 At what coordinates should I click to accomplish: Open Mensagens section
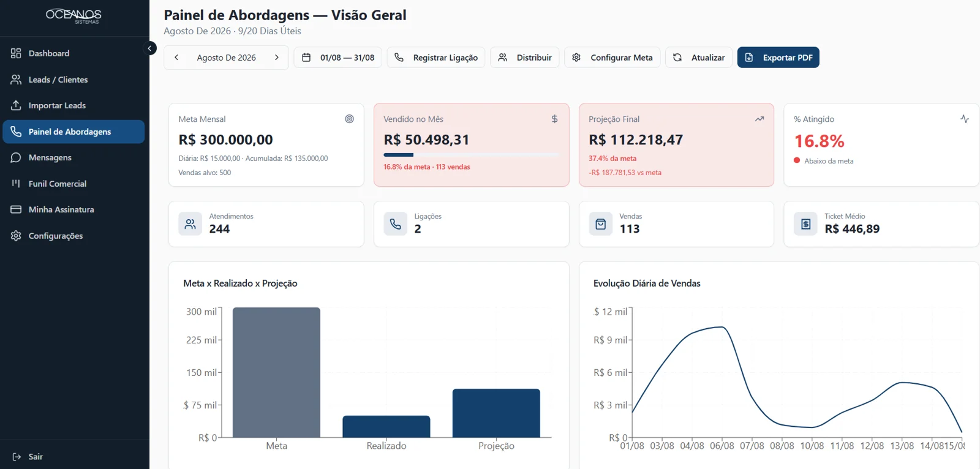(x=73, y=157)
